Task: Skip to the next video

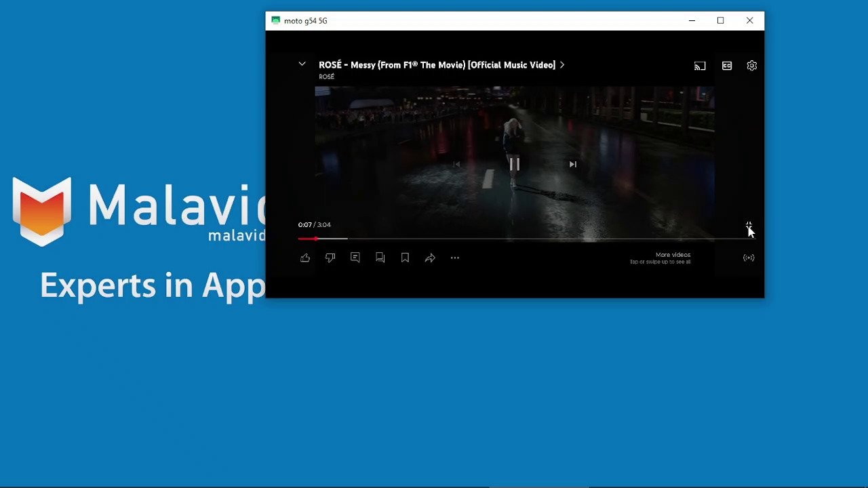Action: pos(573,164)
